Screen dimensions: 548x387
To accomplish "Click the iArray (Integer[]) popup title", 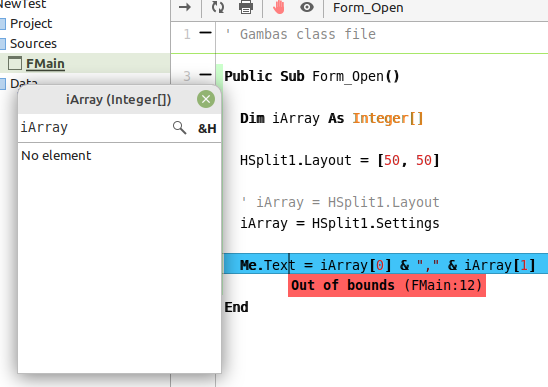I will click(x=118, y=100).
